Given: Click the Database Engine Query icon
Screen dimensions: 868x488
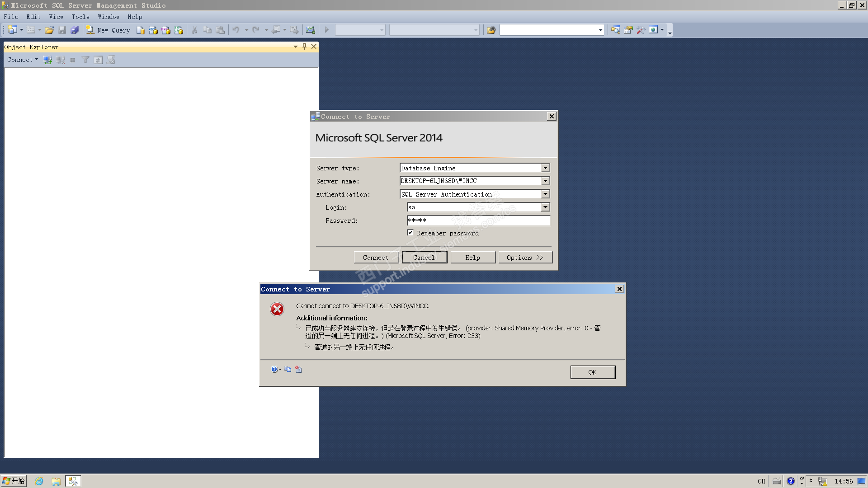Looking at the screenshot, I should coord(141,30).
